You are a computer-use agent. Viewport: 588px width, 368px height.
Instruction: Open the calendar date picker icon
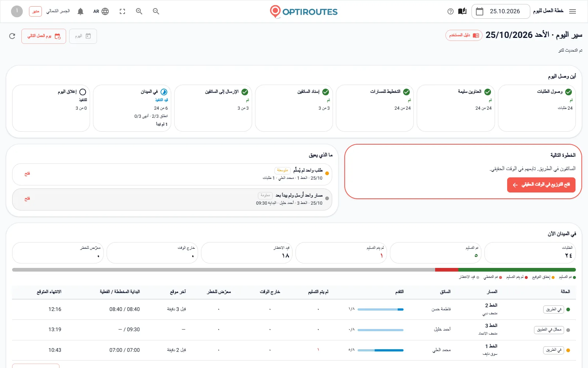(480, 11)
